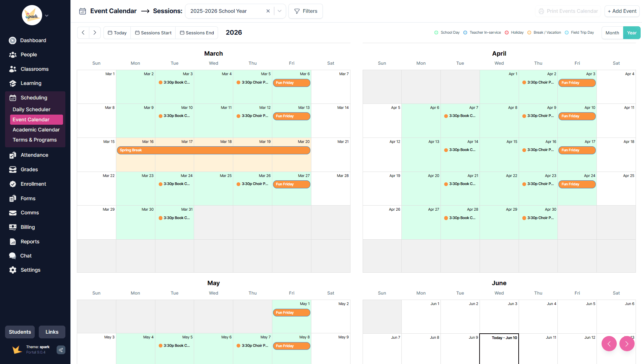The width and height of the screenshot is (642, 364).
Task: Open Fun Friday event on May 1
Action: [x=292, y=313]
